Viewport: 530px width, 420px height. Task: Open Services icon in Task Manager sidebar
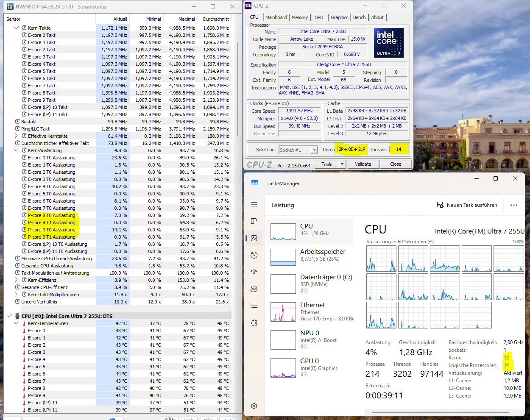coord(254,323)
